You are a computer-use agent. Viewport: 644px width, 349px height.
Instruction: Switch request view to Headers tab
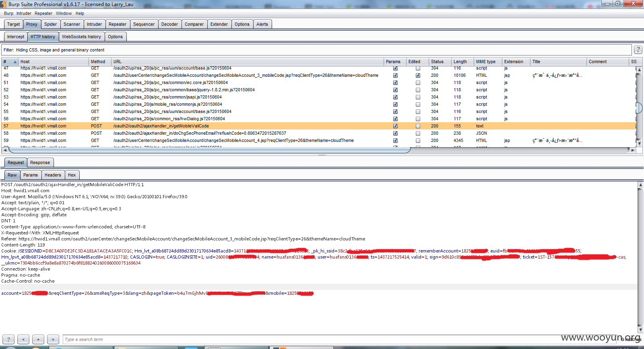(x=53, y=175)
